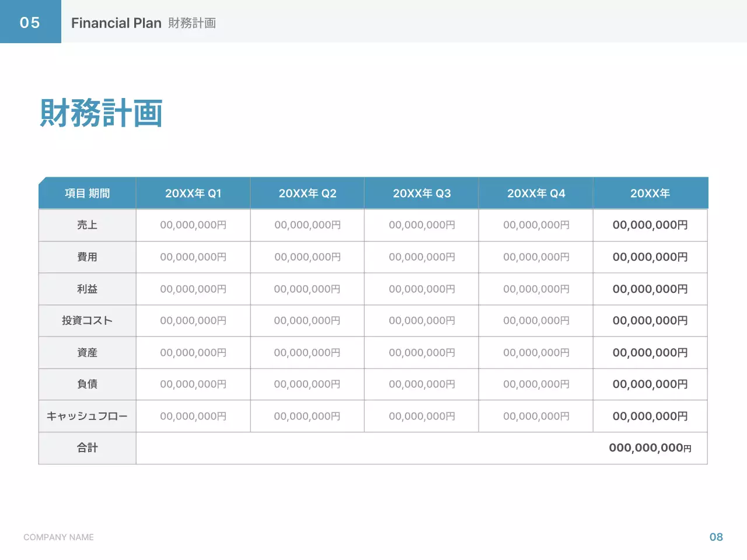Click the 20XX年 Q1 column header
Screen dimensions: 747x560
[193, 194]
